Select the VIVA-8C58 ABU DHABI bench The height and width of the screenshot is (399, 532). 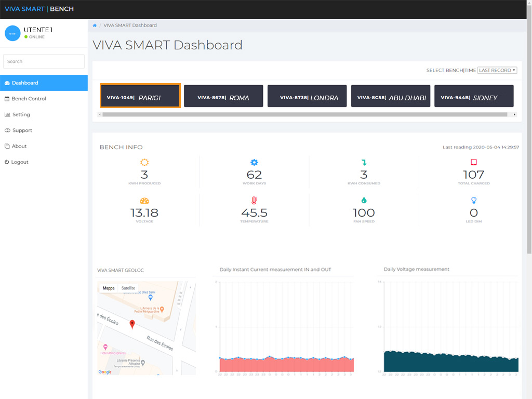[x=391, y=96]
